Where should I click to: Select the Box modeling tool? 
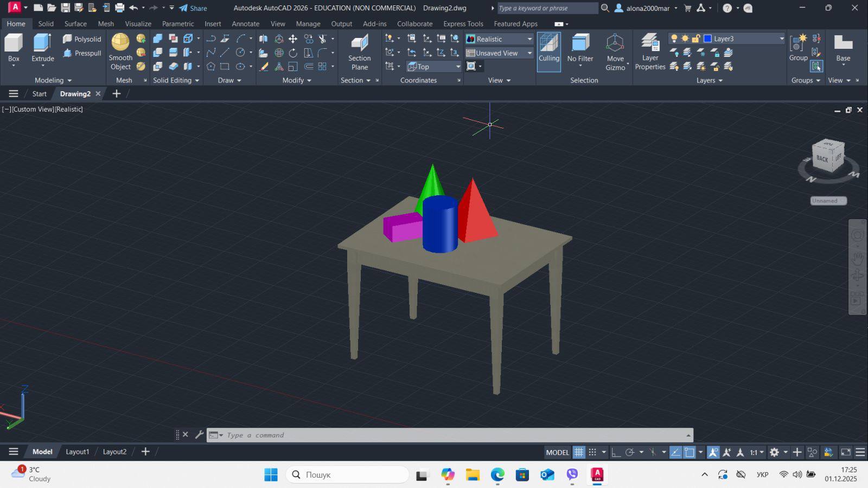coord(14,44)
